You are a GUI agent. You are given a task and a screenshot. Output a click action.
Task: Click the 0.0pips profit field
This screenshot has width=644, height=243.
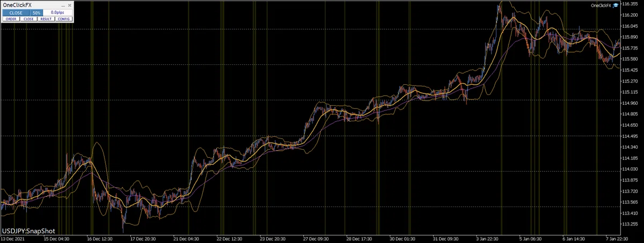(57, 12)
